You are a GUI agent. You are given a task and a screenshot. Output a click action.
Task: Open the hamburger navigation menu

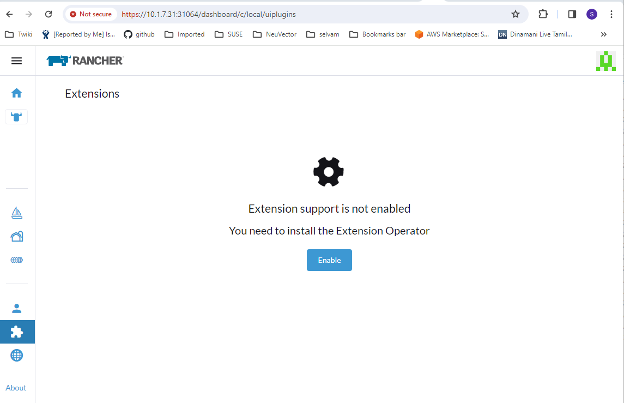(16, 61)
